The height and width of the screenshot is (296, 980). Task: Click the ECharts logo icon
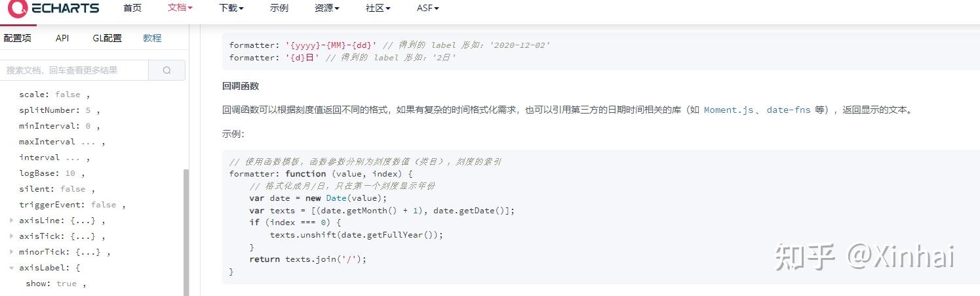(17, 8)
